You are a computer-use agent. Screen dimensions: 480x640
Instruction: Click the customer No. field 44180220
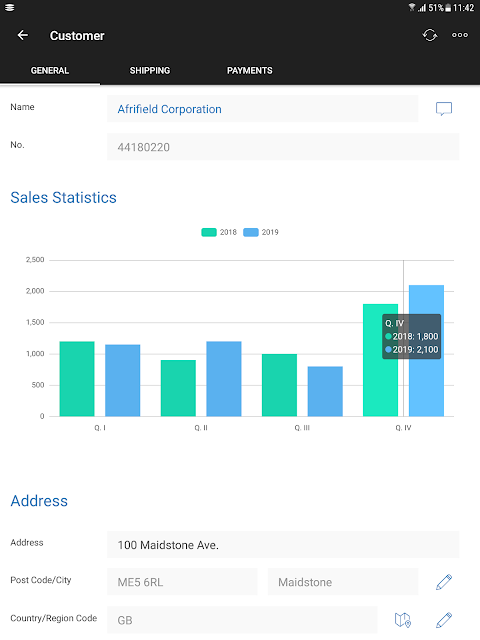pyautogui.click(x=283, y=147)
